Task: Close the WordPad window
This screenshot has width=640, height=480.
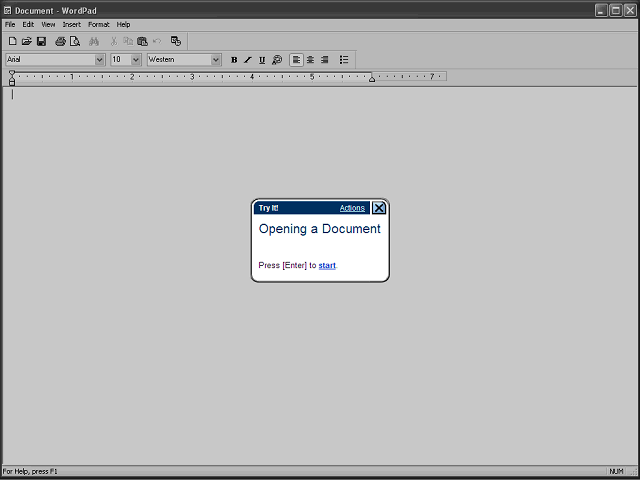Action: (630, 10)
